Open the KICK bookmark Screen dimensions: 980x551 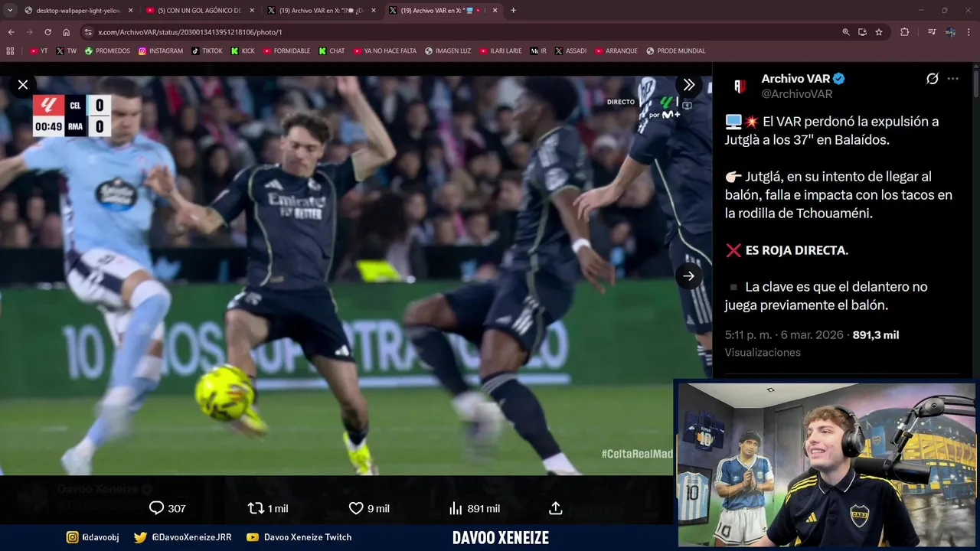243,51
